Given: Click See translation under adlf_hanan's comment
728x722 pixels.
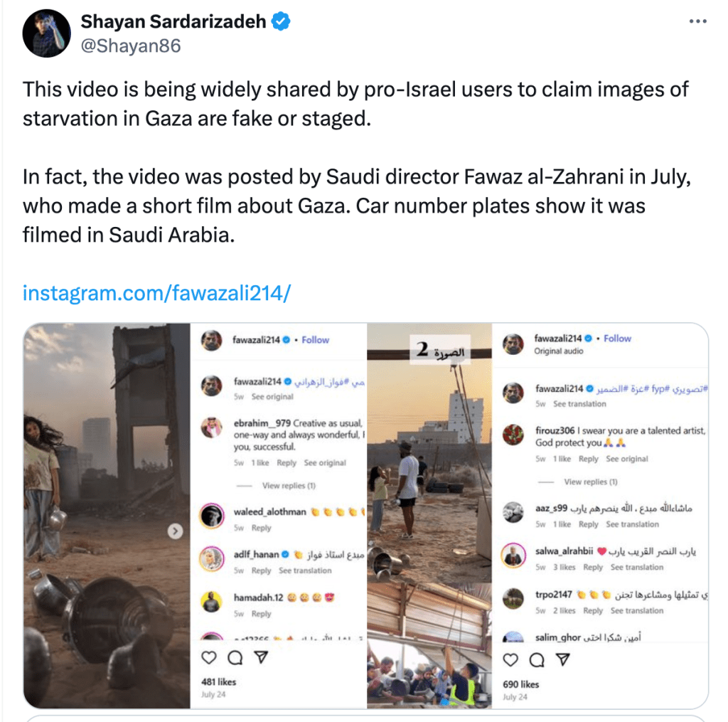Looking at the screenshot, I should 305,571.
